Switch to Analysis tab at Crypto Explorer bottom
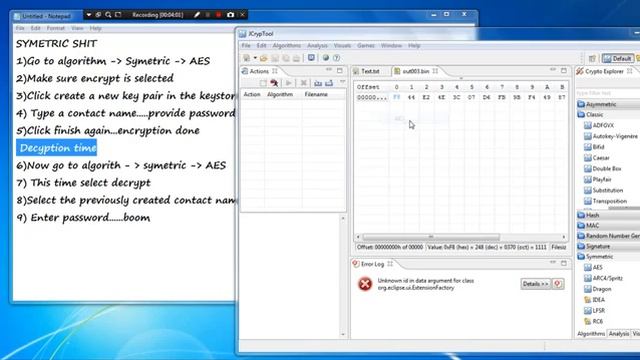This screenshot has height=360, width=640. tap(619, 333)
